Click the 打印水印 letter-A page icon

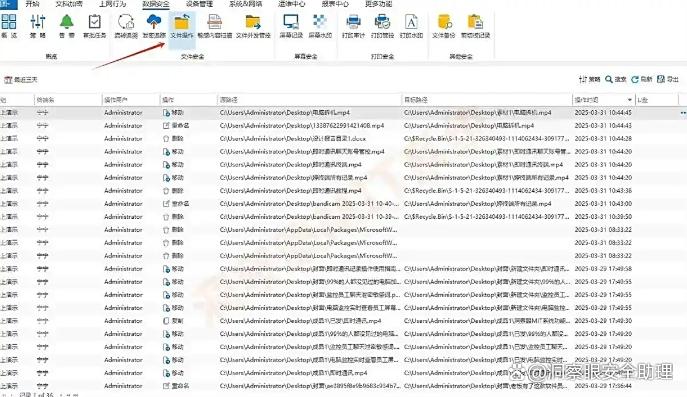pyautogui.click(x=411, y=26)
